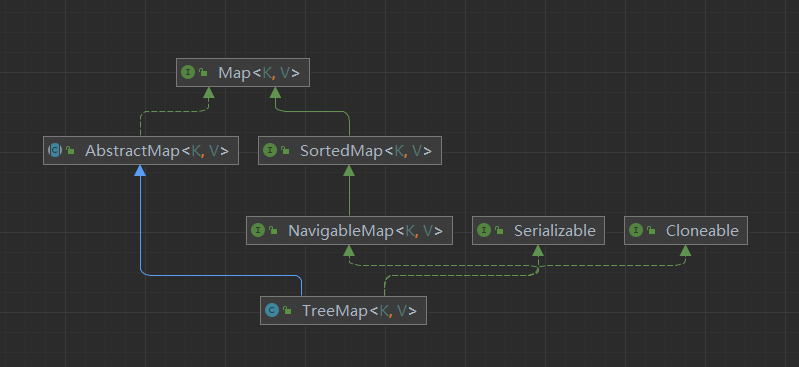
Task: Click the green lock icon on TreeMap
Action: pyautogui.click(x=287, y=311)
